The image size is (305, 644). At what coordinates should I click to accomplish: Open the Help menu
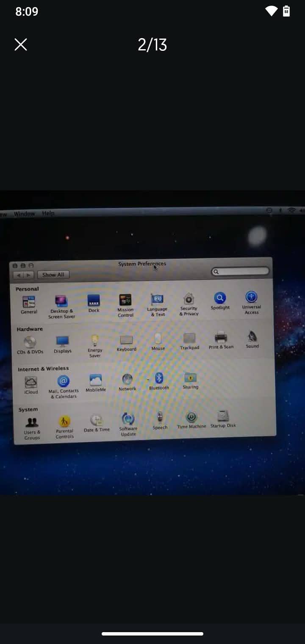coord(48,213)
